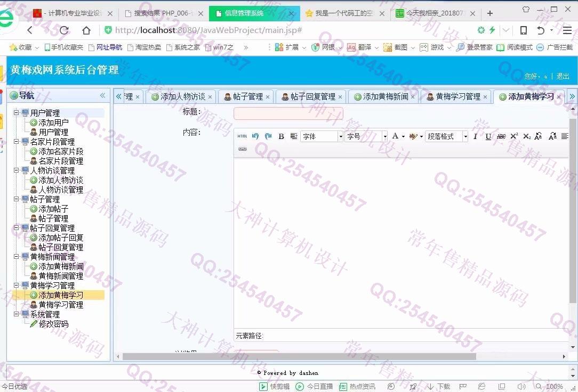Apply strikethrough formatting in editor

pyautogui.click(x=501, y=136)
